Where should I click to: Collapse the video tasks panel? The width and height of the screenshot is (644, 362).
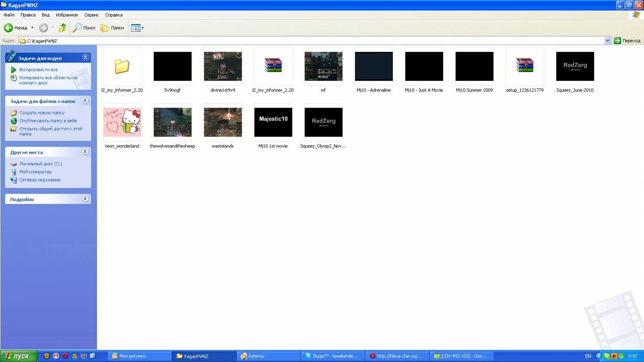coord(85,58)
